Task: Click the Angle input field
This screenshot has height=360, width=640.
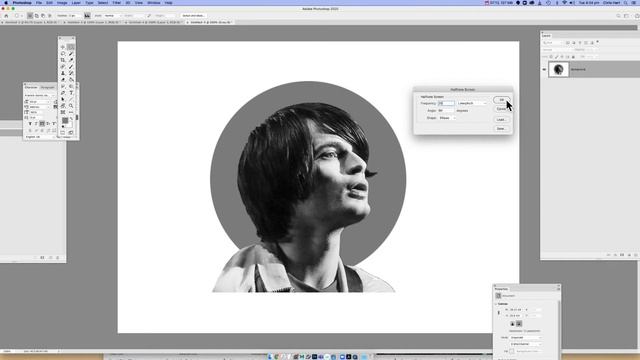Action: click(x=446, y=111)
